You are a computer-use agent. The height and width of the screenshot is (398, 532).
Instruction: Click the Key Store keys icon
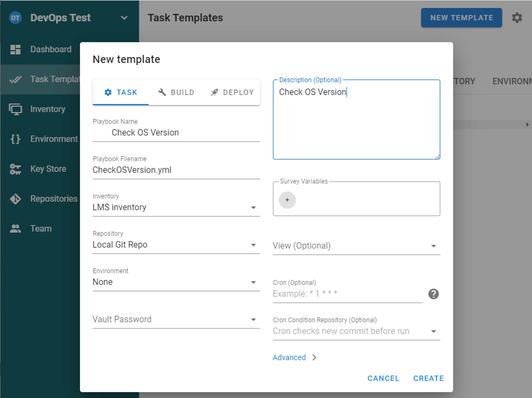pos(15,169)
